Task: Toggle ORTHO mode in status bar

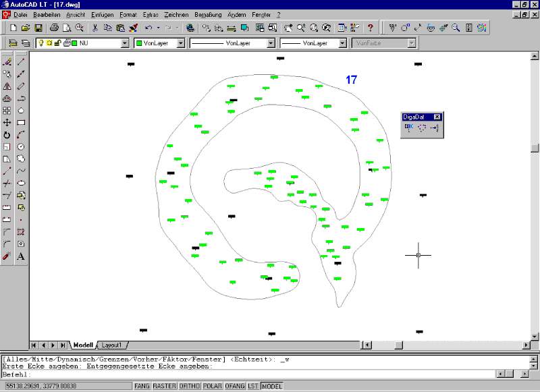Action: point(190,387)
